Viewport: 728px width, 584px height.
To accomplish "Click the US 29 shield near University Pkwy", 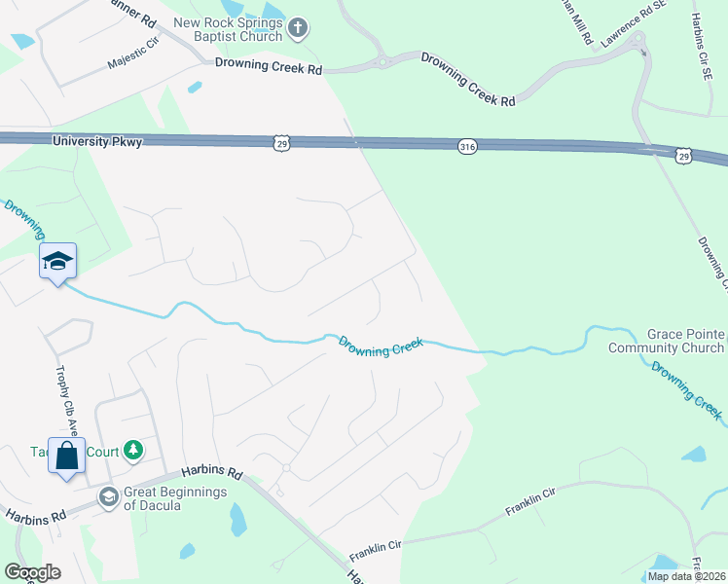I will click(281, 143).
